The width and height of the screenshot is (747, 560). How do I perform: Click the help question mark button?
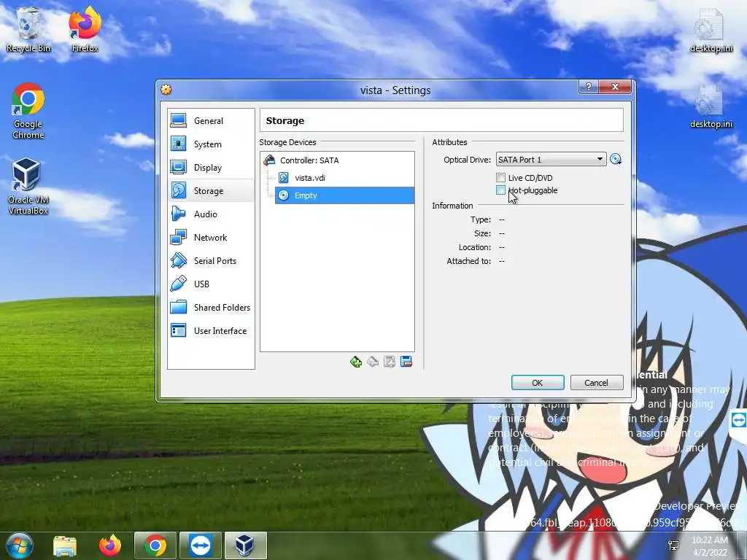589,87
